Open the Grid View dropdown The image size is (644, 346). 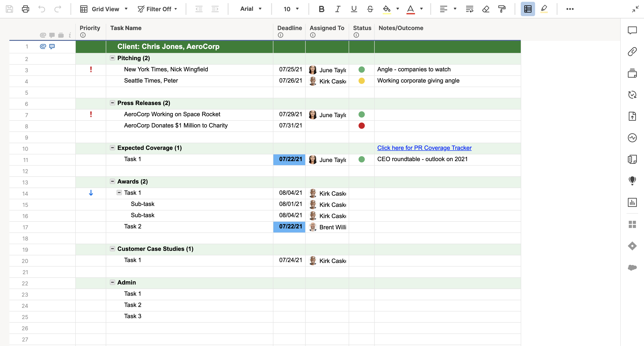click(x=104, y=9)
